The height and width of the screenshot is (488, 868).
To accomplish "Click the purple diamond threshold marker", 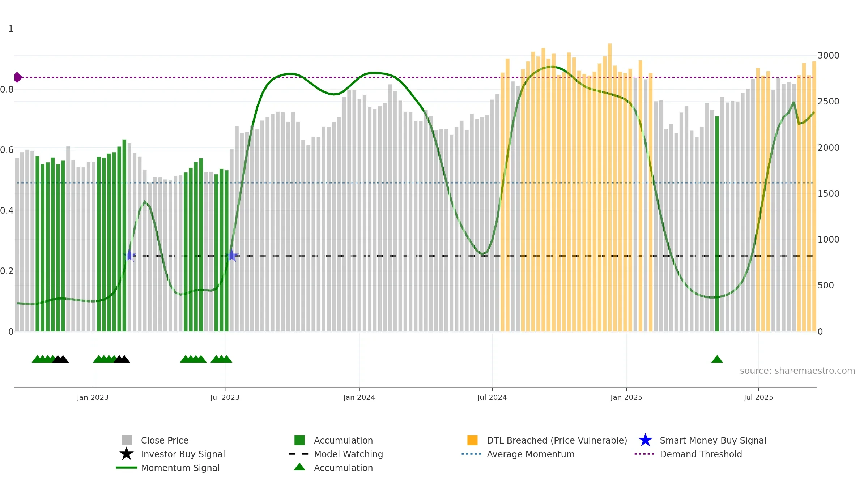I will tap(17, 77).
